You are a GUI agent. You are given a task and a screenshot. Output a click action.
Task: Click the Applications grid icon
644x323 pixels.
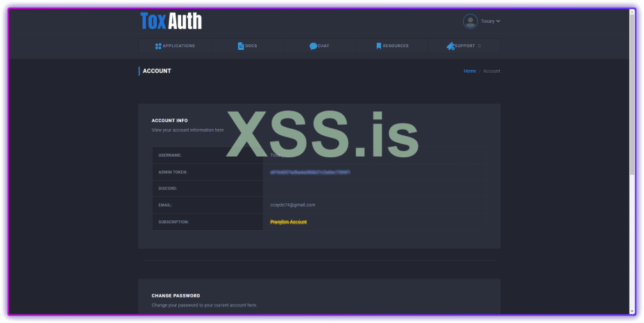[x=158, y=46]
